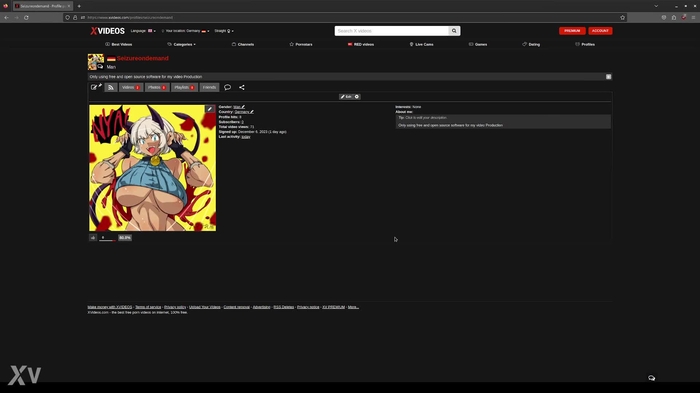Bookmark page with the star icon

[622, 17]
